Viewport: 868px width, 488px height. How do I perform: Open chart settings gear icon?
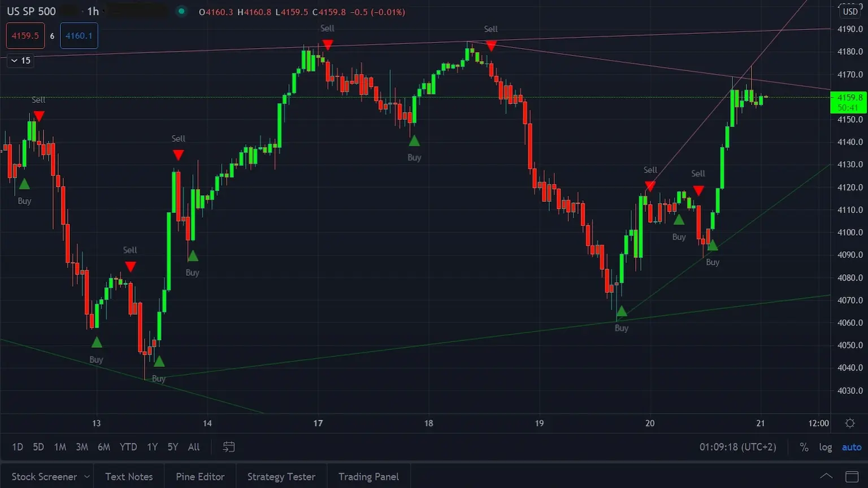click(850, 423)
